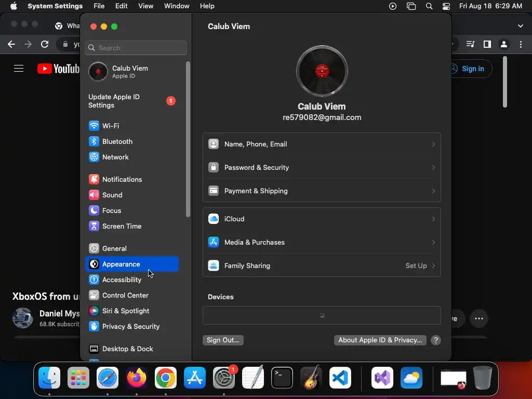Click Chrome tab search down arrow

(x=521, y=26)
